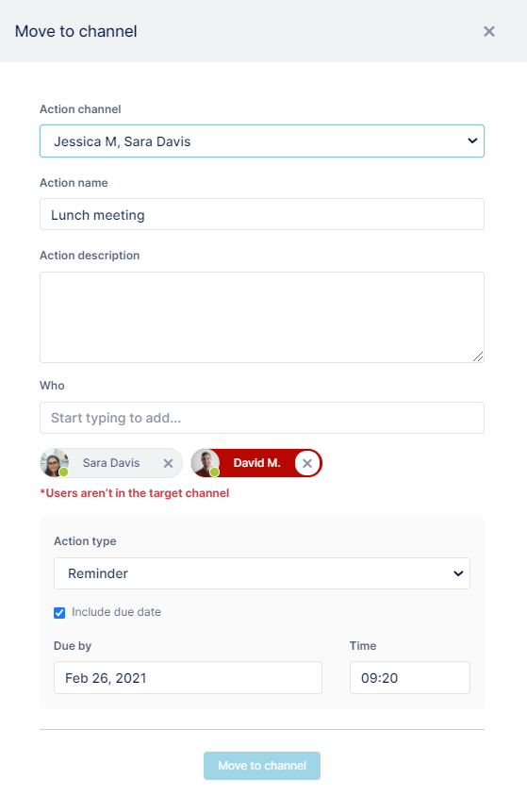Click Sara Davis profile avatar

tap(55, 463)
